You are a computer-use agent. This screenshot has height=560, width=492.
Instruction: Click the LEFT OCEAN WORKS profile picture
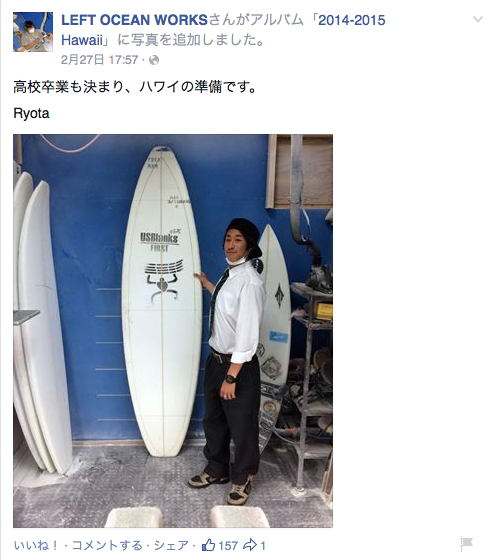[x=33, y=32]
